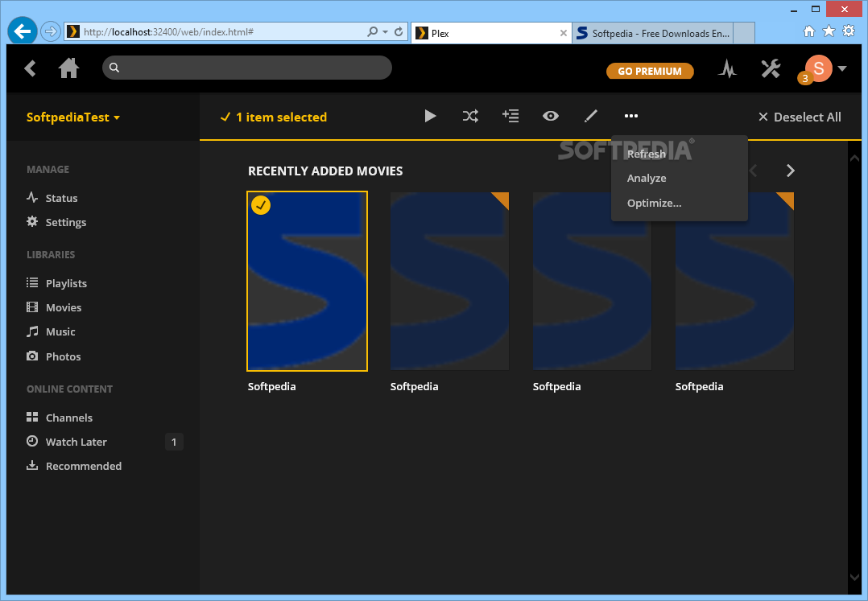Click the notification badge 3
The height and width of the screenshot is (601, 868).
point(805,79)
